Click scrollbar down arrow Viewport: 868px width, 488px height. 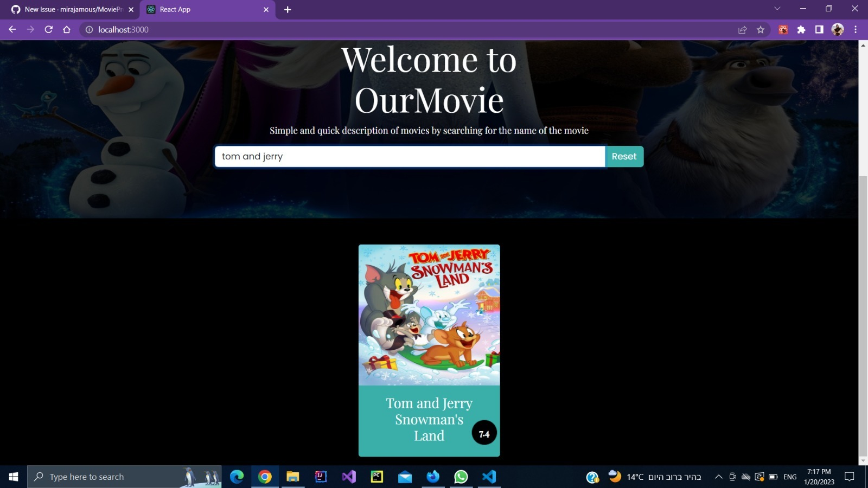click(863, 461)
